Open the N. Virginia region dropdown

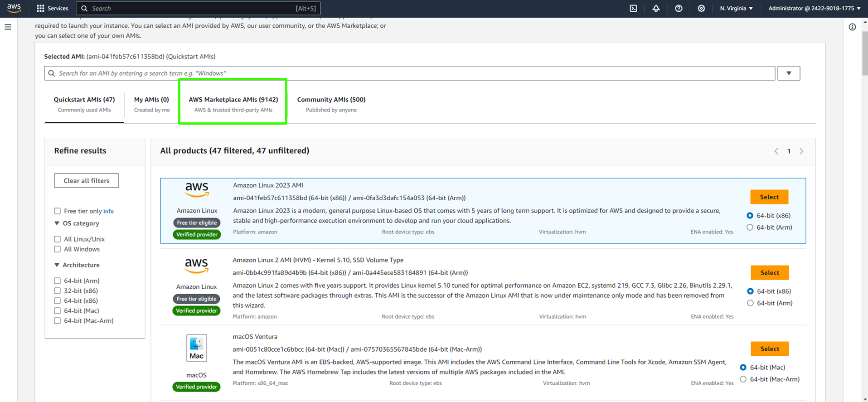[736, 8]
